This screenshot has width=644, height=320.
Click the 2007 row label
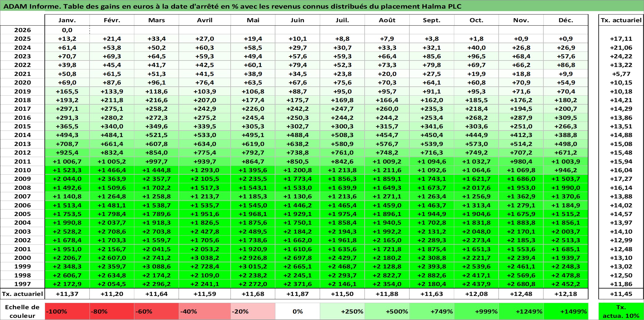[x=23, y=196]
